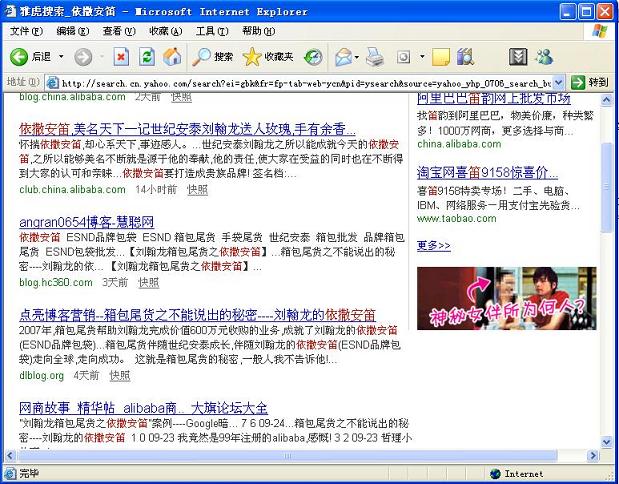Click the vertical scrollbar thumb

pos(606,187)
